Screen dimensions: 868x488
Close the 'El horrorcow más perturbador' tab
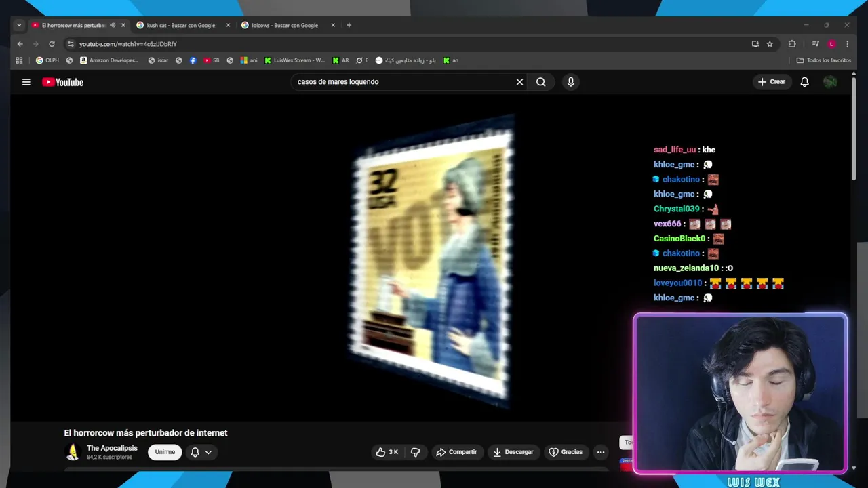coord(123,25)
